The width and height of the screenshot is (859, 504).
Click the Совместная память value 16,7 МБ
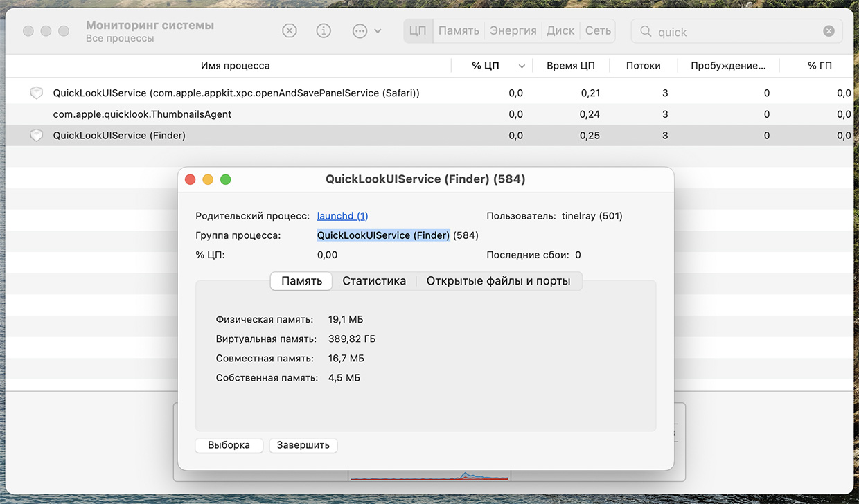click(346, 359)
